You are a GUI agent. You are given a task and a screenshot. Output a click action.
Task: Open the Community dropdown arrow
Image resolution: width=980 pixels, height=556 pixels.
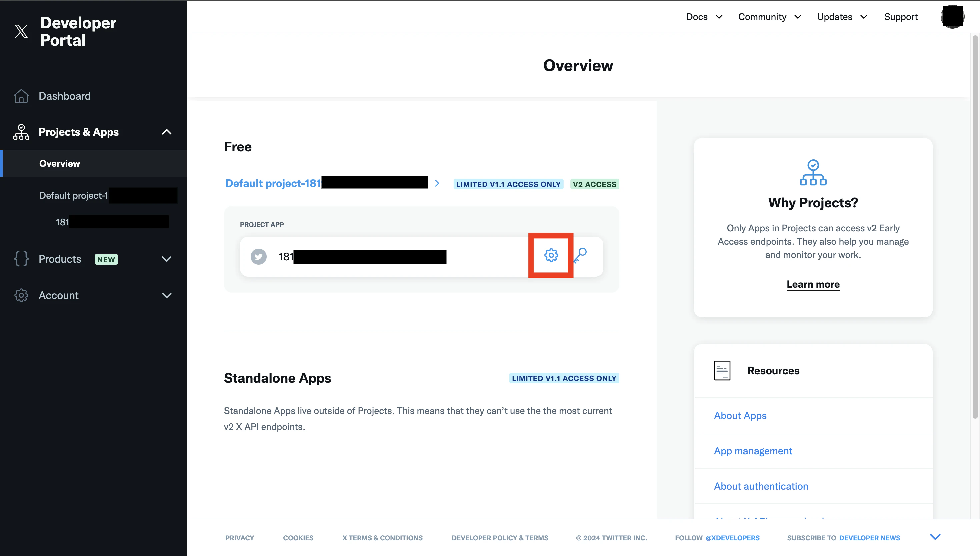(x=798, y=17)
